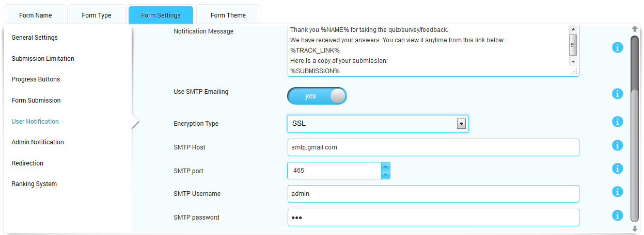644x235 pixels.
Task: Toggle Use SMTP Emailing switch off
Action: coord(317,96)
